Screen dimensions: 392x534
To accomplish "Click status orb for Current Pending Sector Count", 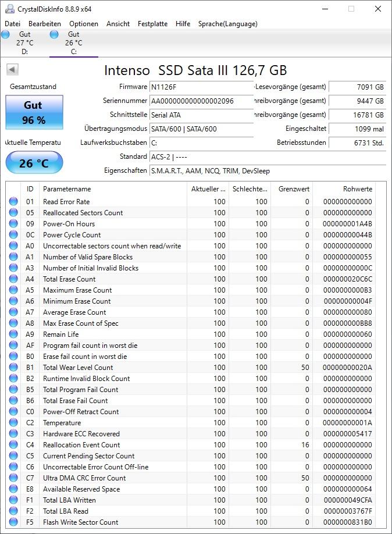I will [x=13, y=455].
